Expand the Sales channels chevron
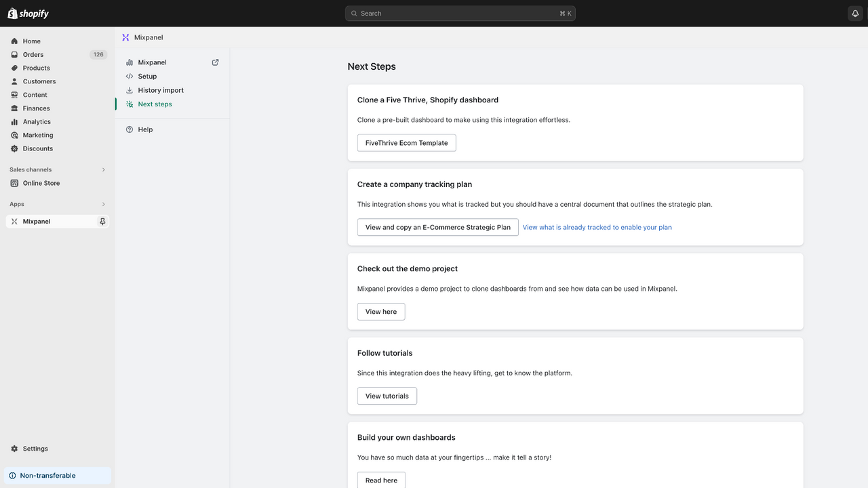 [104, 169]
